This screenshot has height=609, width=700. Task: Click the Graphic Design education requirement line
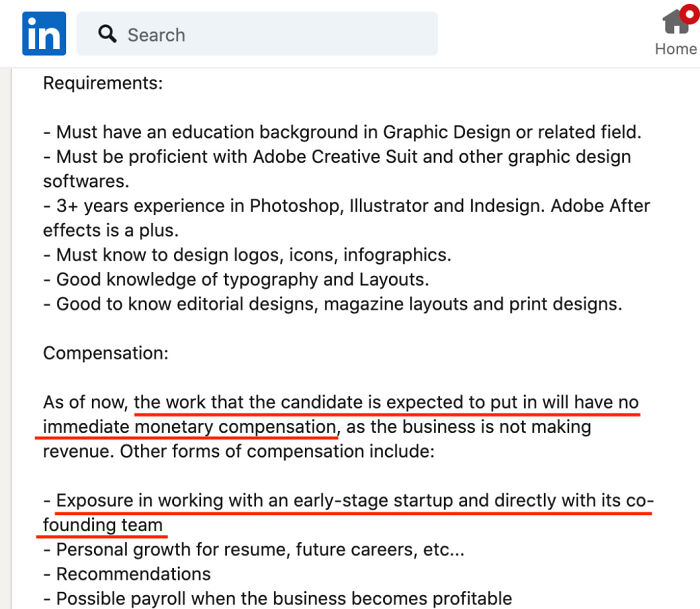tap(342, 132)
